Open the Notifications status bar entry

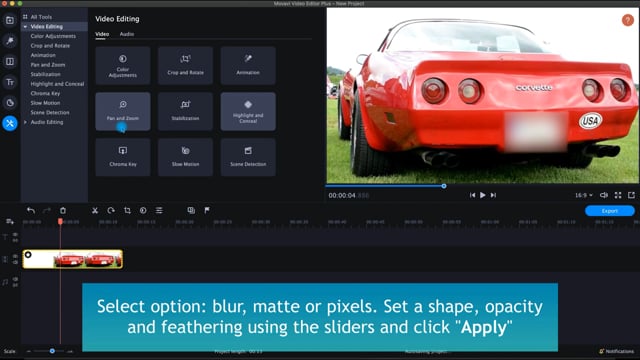point(616,351)
